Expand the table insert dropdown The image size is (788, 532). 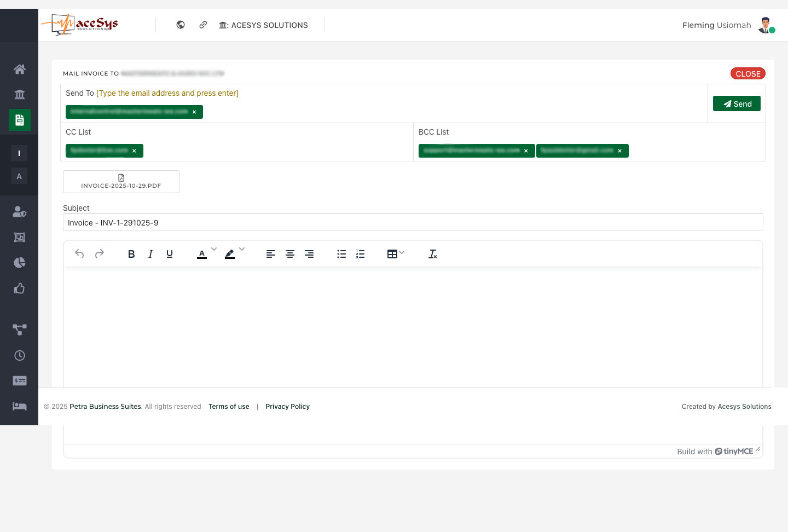[x=402, y=253]
